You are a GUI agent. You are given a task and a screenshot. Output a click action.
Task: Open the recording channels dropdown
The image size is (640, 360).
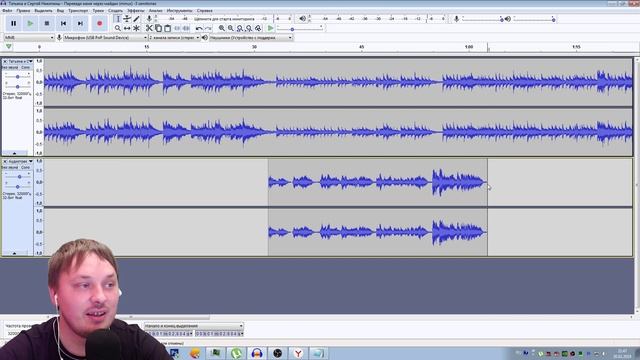coord(174,38)
